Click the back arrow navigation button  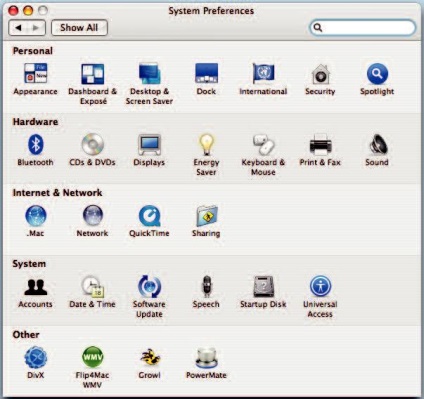click(18, 28)
